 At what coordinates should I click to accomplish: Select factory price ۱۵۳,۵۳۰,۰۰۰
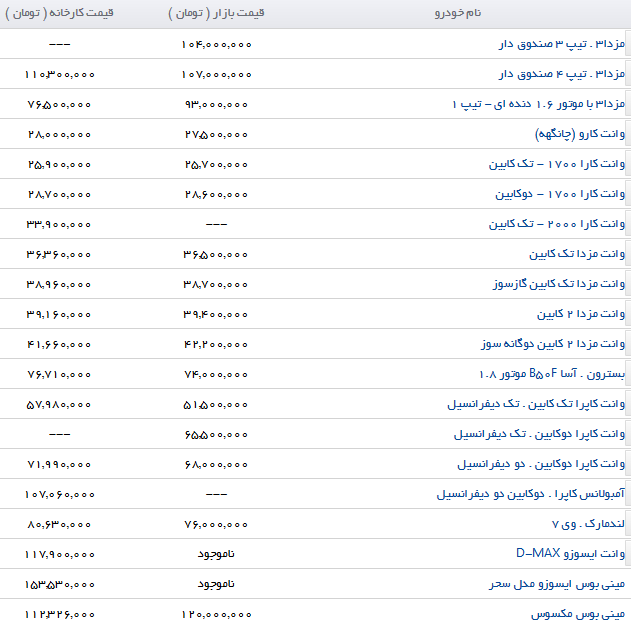(x=60, y=584)
